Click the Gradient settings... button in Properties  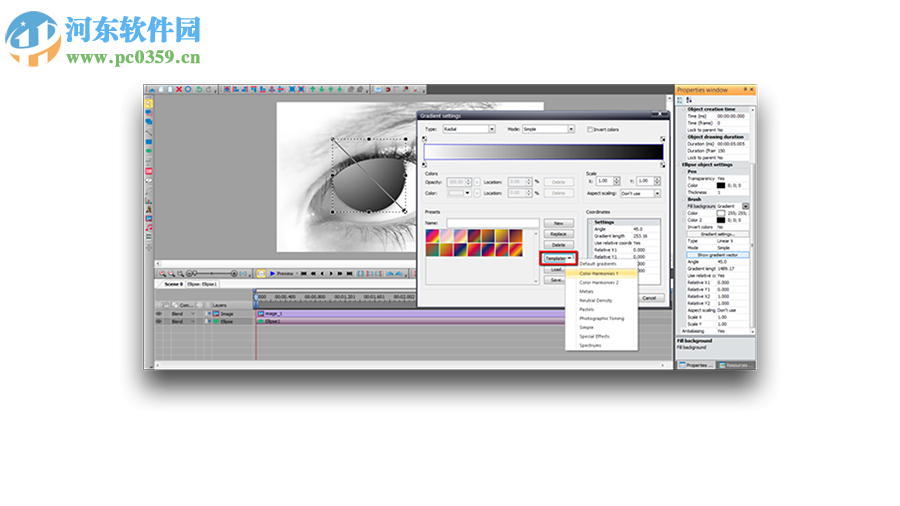click(x=717, y=234)
